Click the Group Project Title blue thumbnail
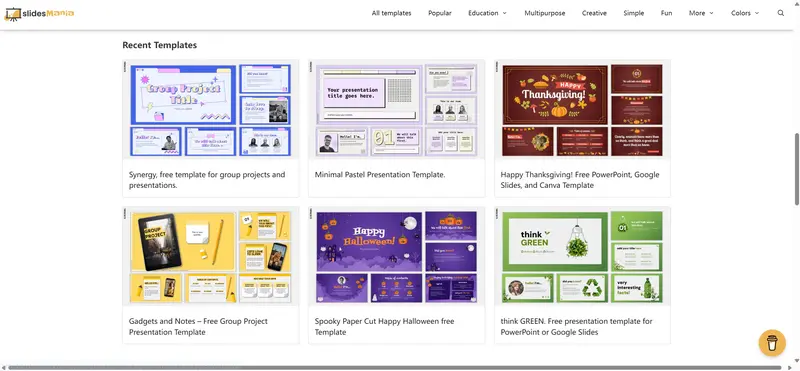 click(211, 110)
